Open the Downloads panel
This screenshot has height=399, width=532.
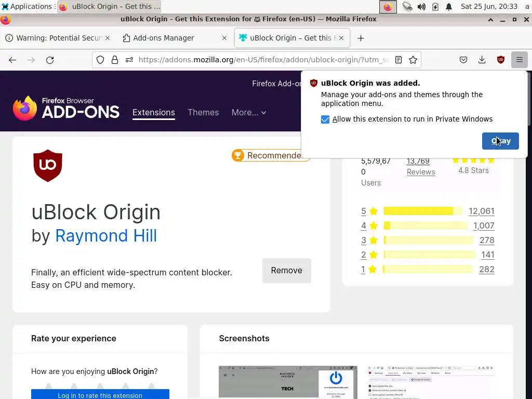(482, 60)
